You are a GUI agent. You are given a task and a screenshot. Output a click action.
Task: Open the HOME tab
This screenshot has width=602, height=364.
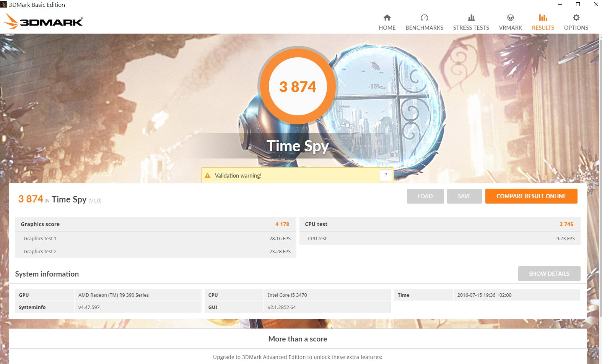[x=387, y=23]
